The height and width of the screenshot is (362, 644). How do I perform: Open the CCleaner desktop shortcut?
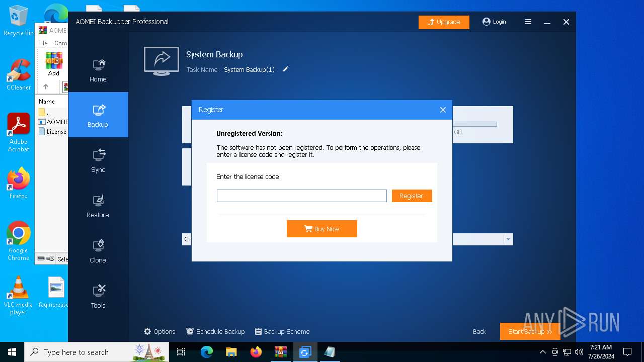(x=18, y=74)
